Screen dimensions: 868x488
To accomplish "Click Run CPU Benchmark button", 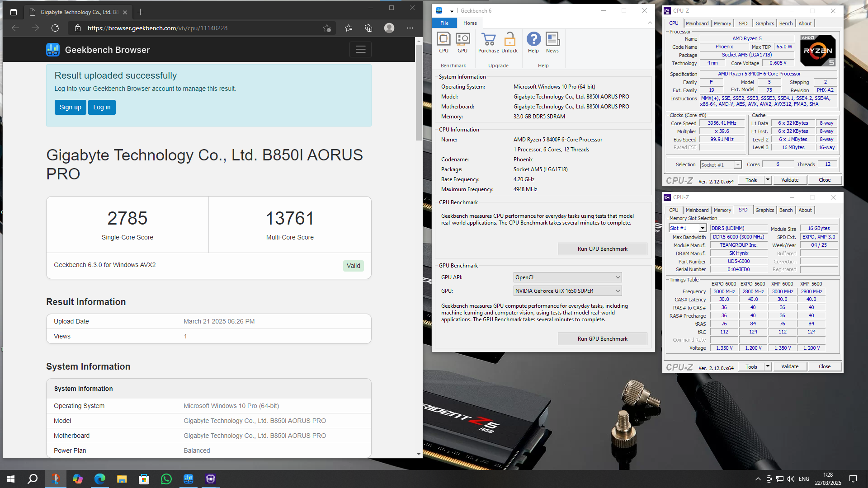I will click(602, 249).
